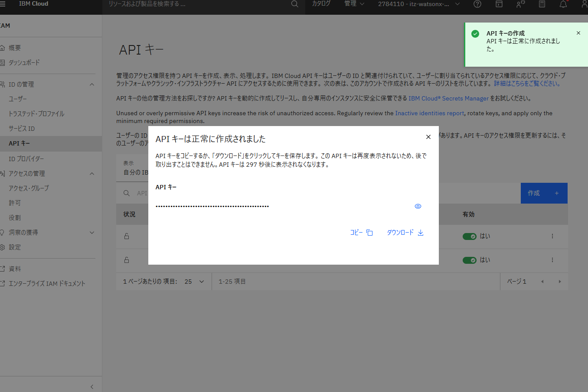Open カタログ in the header
This screenshot has height=392, width=588.
click(321, 4)
